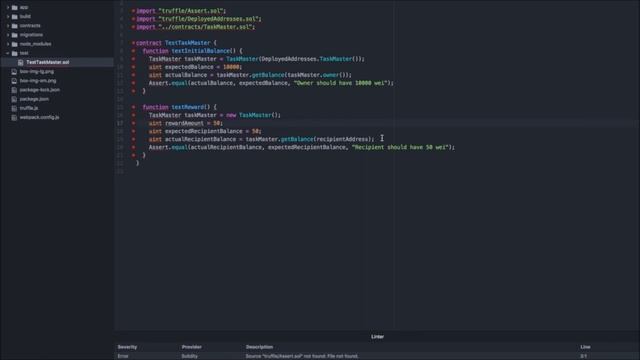
Task: Click 'function testInitialBalance()' in the editor
Action: 192,51
